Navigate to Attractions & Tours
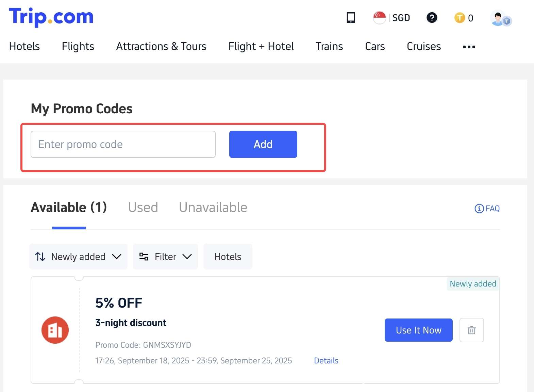 click(161, 46)
